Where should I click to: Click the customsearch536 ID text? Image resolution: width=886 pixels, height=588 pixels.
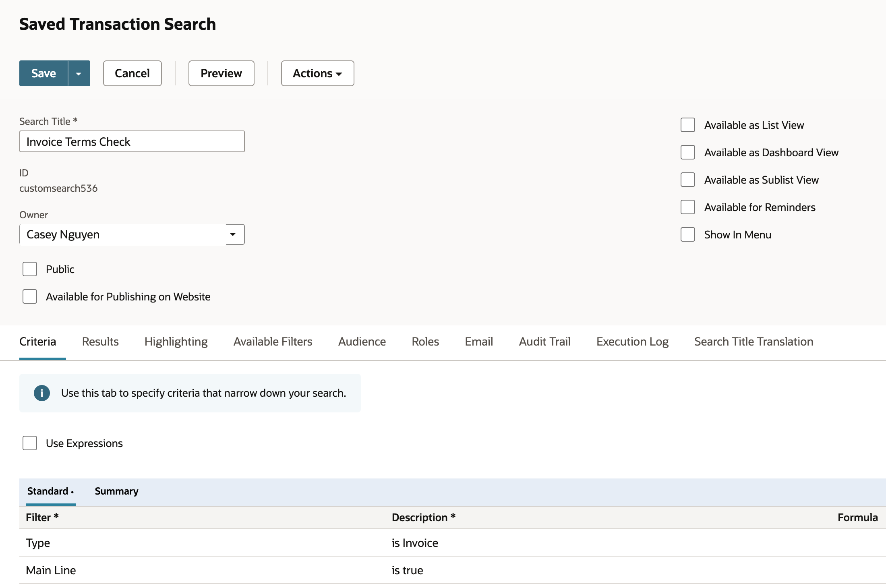tap(58, 188)
